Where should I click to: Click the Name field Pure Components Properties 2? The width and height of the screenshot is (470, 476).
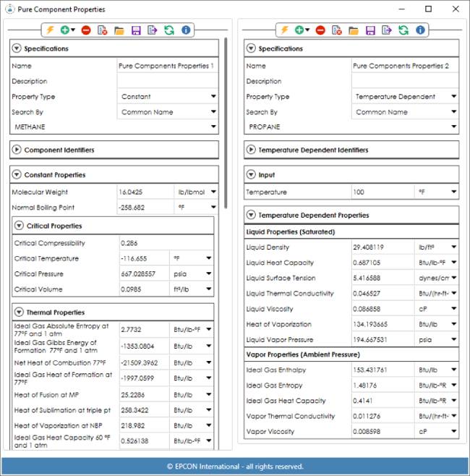(405, 66)
